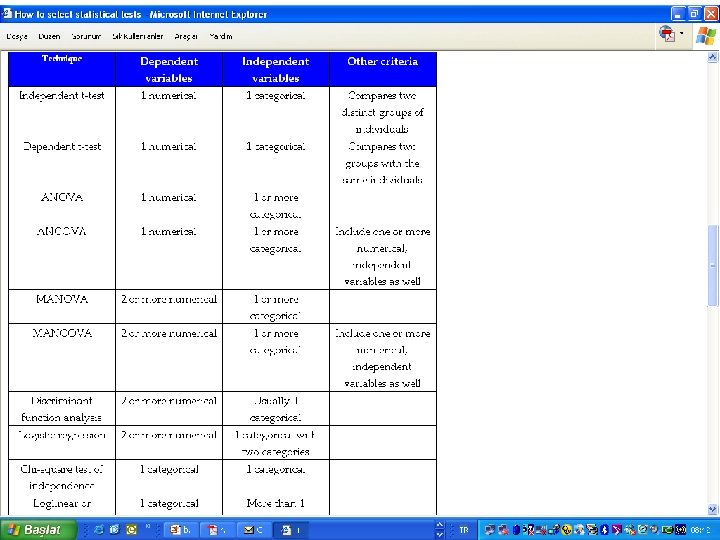
Task: Click 'Usually 1 categorical' cell
Action: coord(276,409)
